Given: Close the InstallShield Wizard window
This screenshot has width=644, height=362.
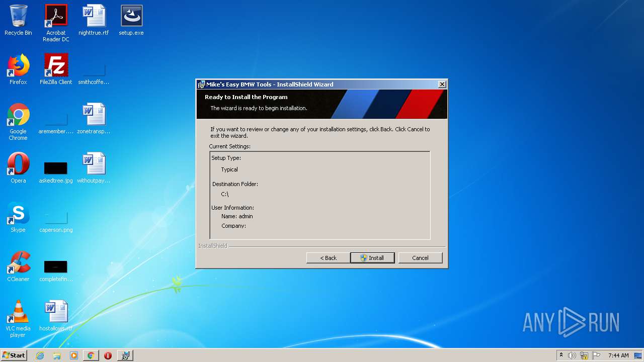Looking at the screenshot, I should click(442, 84).
